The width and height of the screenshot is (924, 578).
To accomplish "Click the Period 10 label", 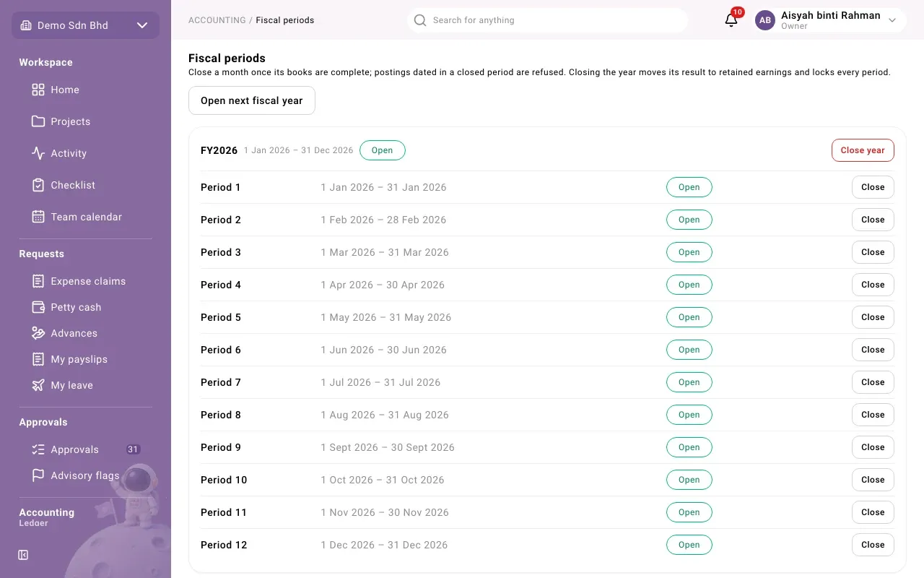I will (x=224, y=480).
